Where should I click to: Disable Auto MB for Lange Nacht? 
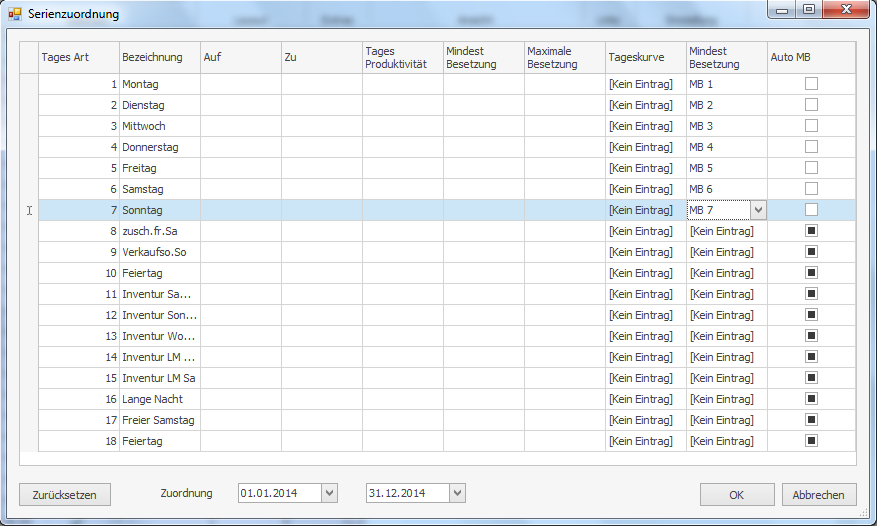811,399
